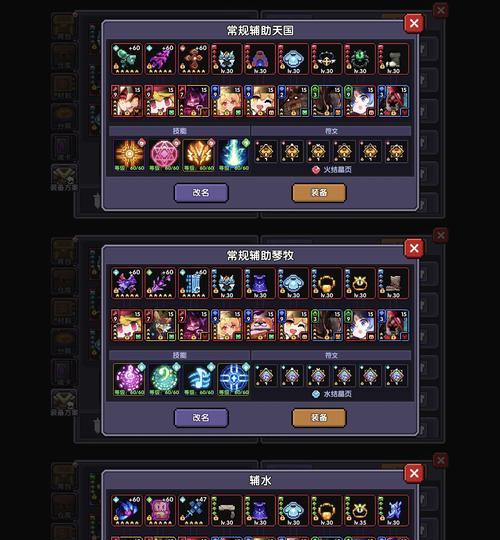
Task: Click pink +60 item in 辅水 panel
Action: coord(160,511)
